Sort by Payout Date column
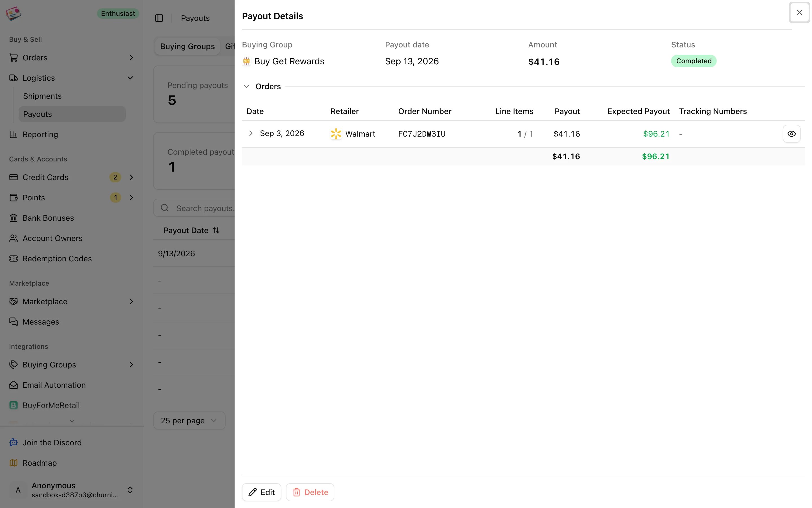 [x=192, y=231]
